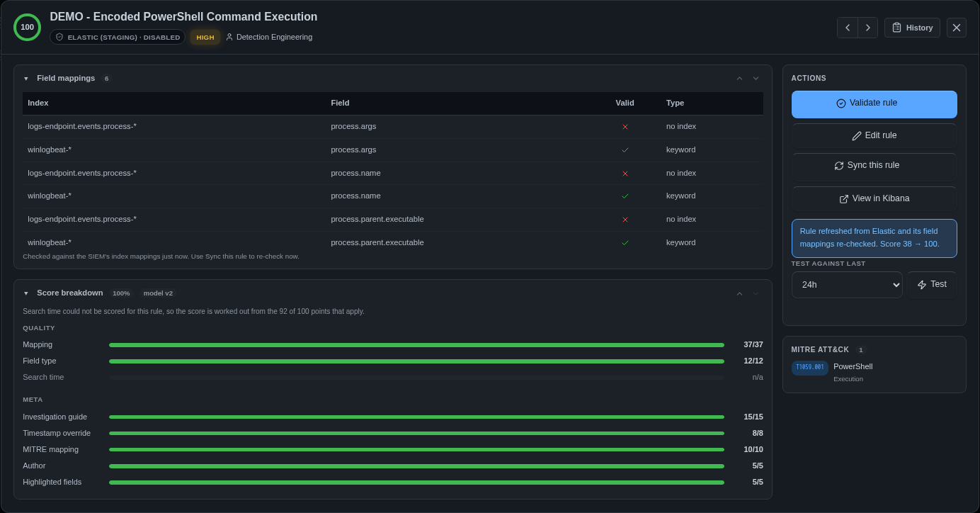Move Field mappings section up
Screen dimensions: 980x513
click(x=739, y=79)
